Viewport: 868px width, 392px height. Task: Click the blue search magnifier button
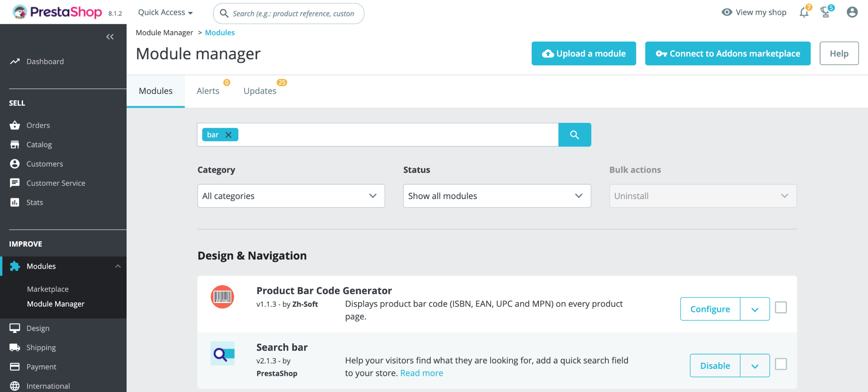click(575, 135)
